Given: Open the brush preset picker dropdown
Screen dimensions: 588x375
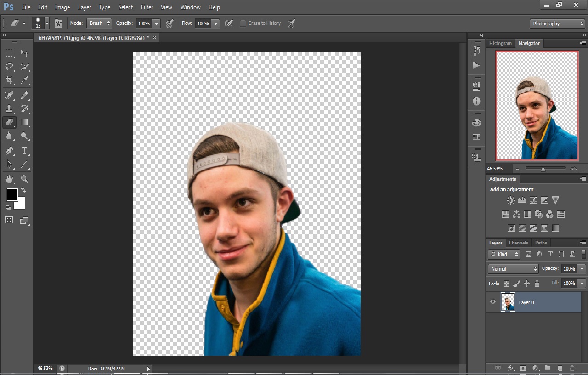Looking at the screenshot, I should [47, 23].
